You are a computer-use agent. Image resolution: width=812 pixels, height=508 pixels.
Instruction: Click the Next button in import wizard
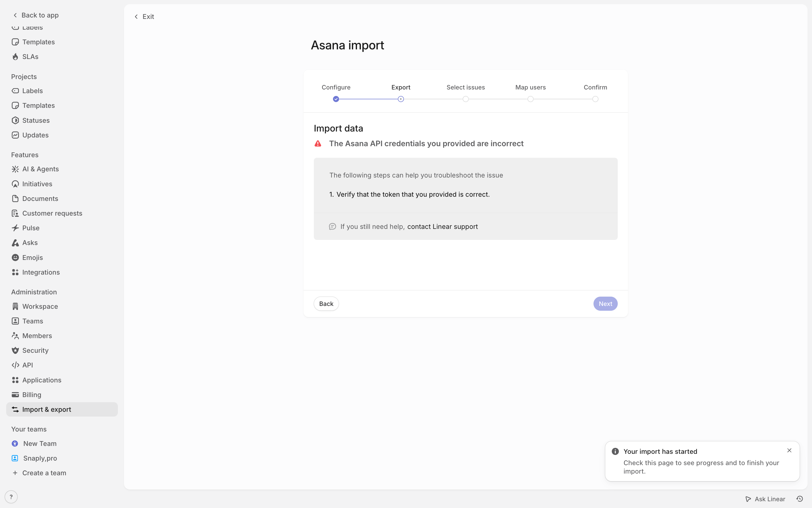pyautogui.click(x=605, y=304)
